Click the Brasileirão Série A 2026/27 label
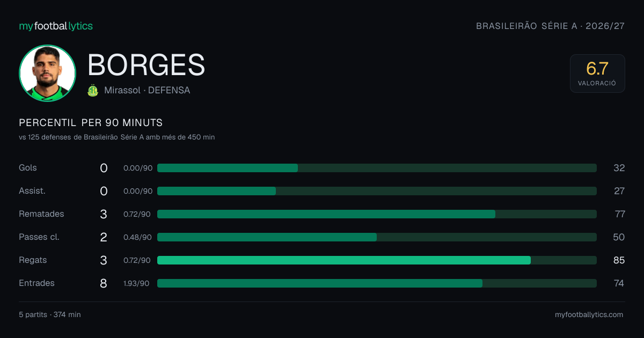 (x=551, y=26)
